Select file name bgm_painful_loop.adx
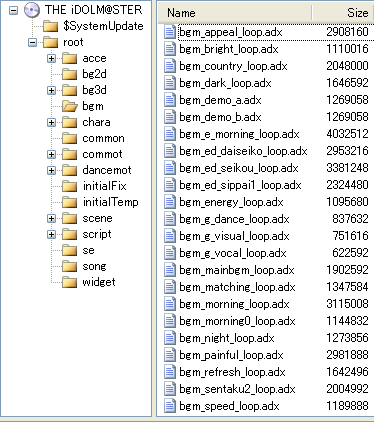Image resolution: width=374 pixels, height=422 pixels. pyautogui.click(x=231, y=355)
